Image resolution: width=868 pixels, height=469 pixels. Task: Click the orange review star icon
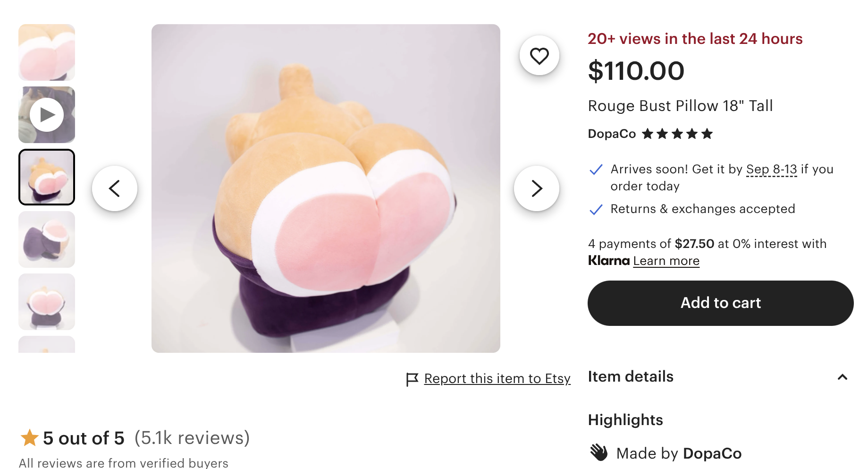(x=29, y=438)
